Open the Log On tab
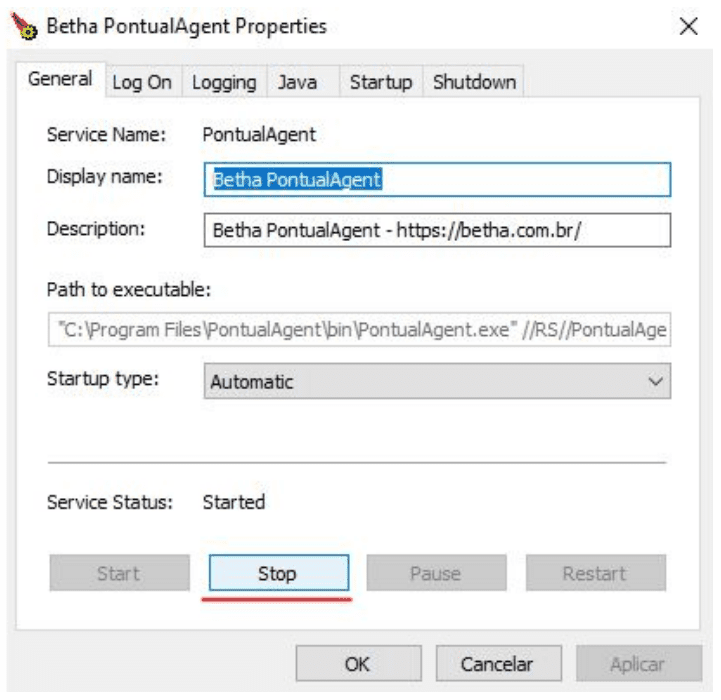 [x=142, y=83]
